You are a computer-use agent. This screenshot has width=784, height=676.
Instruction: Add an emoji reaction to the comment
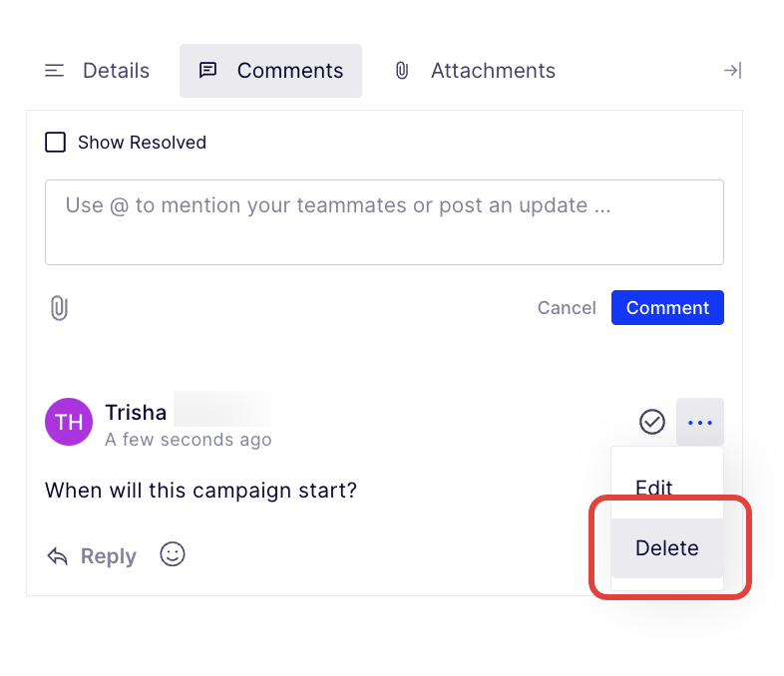173,554
